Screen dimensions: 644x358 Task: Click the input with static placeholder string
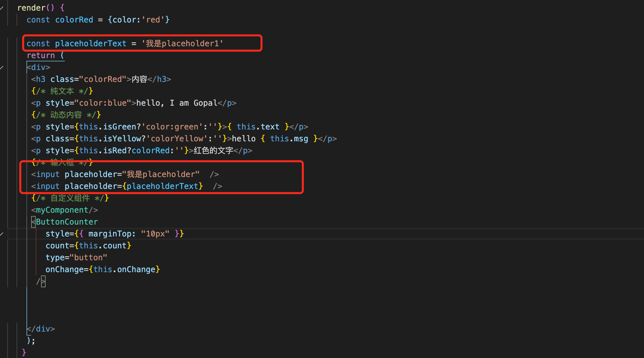[125, 174]
